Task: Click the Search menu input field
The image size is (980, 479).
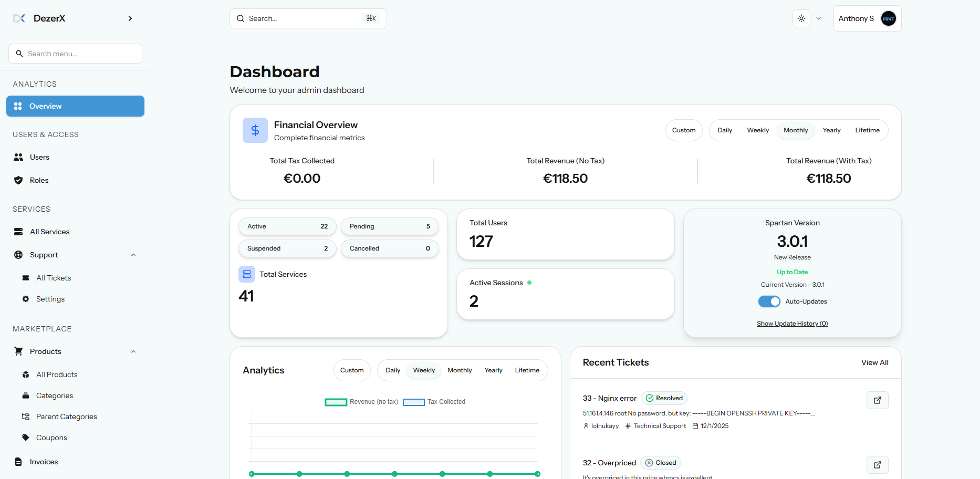Action: point(75,54)
